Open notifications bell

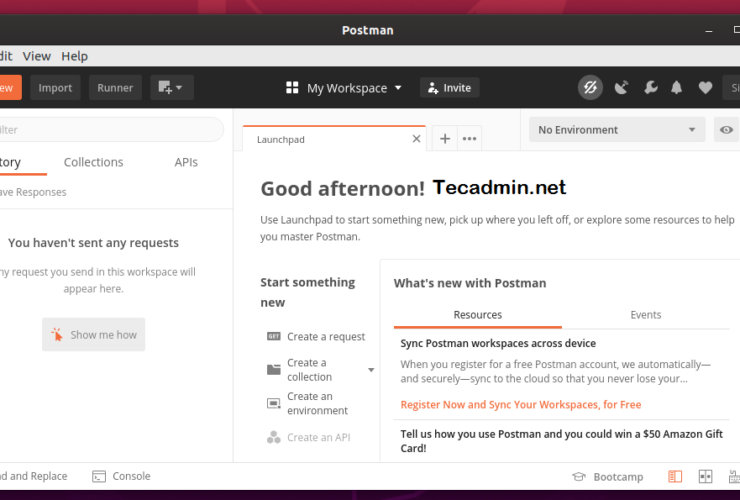click(x=678, y=88)
